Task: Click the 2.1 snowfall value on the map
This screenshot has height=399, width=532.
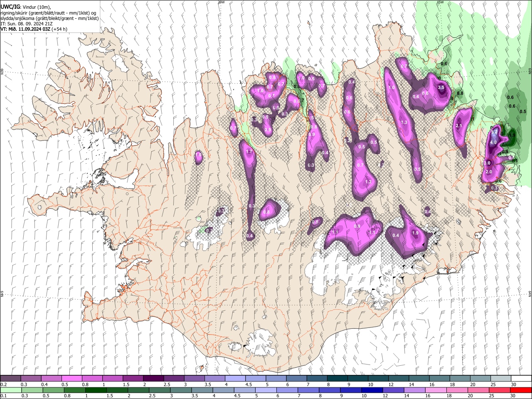Action: tap(459, 126)
